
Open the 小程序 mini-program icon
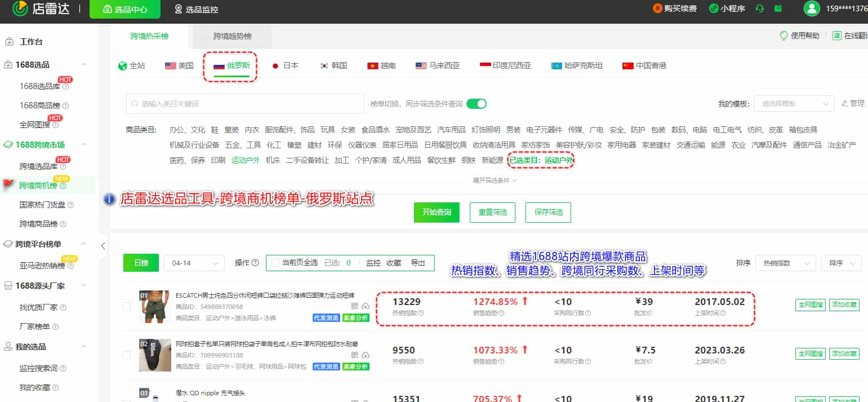pyautogui.click(x=714, y=8)
